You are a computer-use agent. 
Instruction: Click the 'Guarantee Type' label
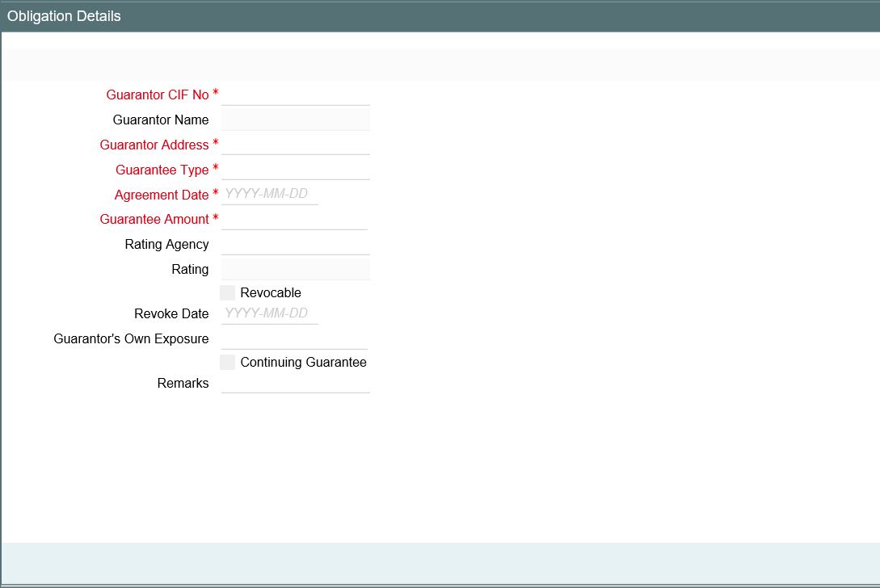click(162, 170)
